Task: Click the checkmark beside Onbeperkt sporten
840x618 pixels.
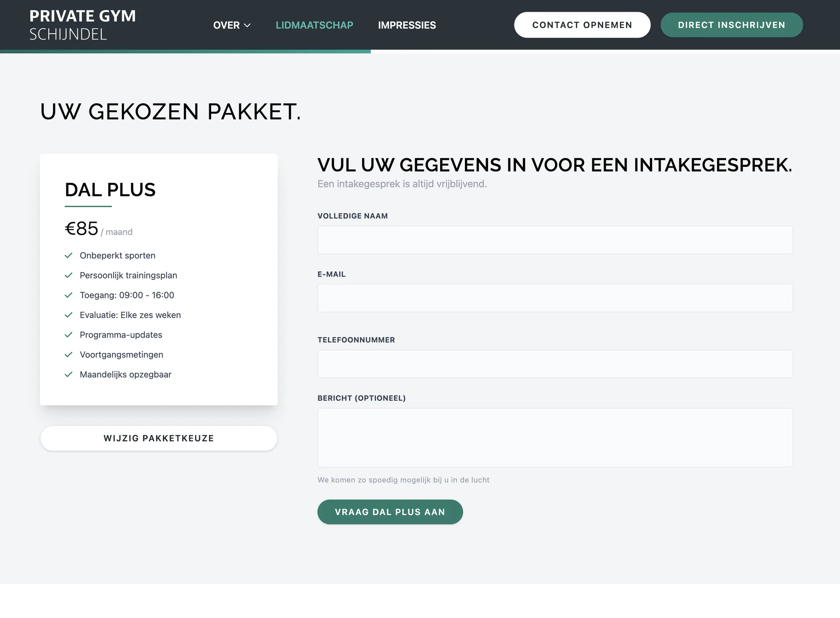Action: coord(68,255)
